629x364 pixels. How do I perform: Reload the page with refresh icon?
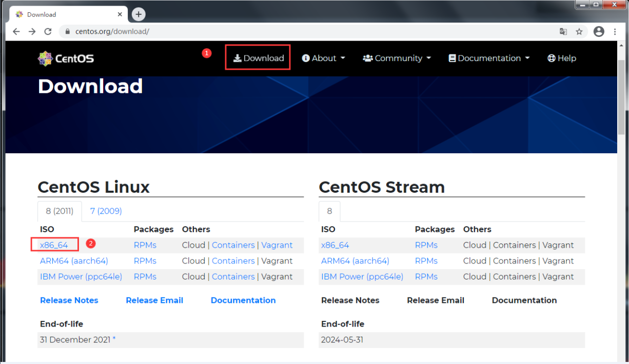point(48,32)
